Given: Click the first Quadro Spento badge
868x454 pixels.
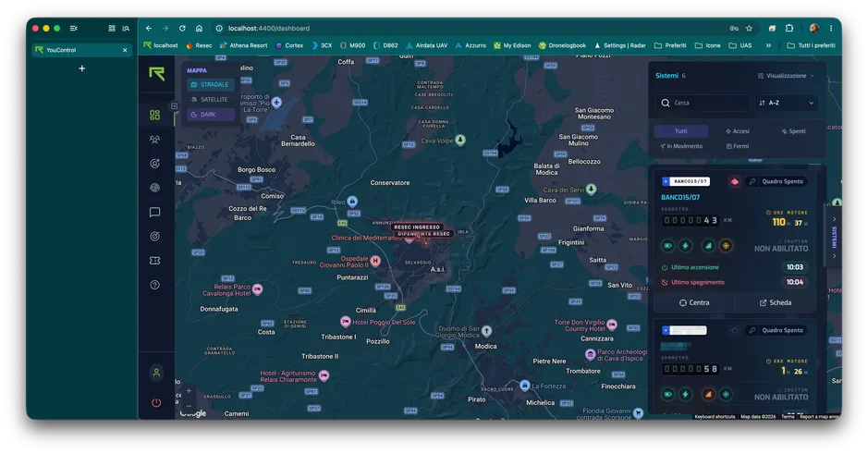Looking at the screenshot, I should [776, 181].
